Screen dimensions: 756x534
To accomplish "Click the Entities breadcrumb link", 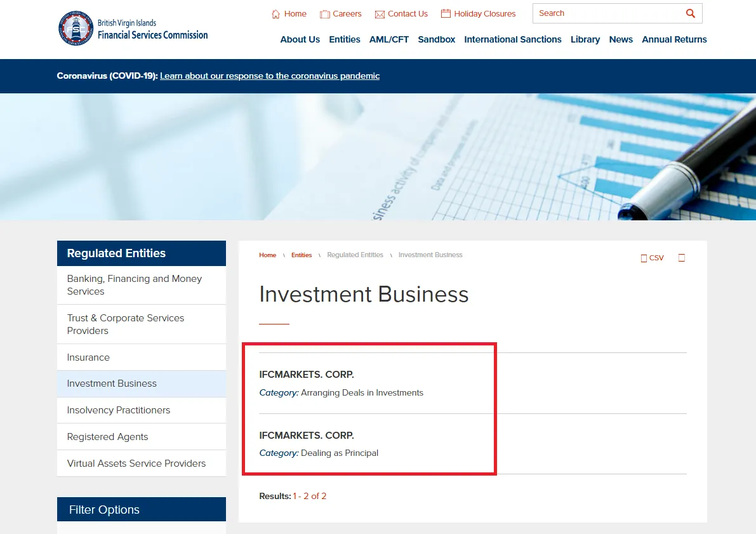I will pyautogui.click(x=302, y=255).
